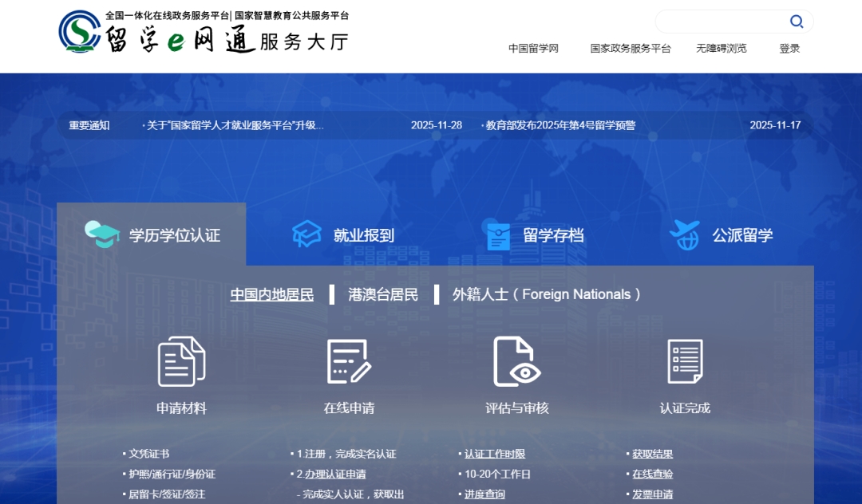Click the 认证完成 certificate icon
Viewport: 862px width, 504px height.
coord(685,361)
